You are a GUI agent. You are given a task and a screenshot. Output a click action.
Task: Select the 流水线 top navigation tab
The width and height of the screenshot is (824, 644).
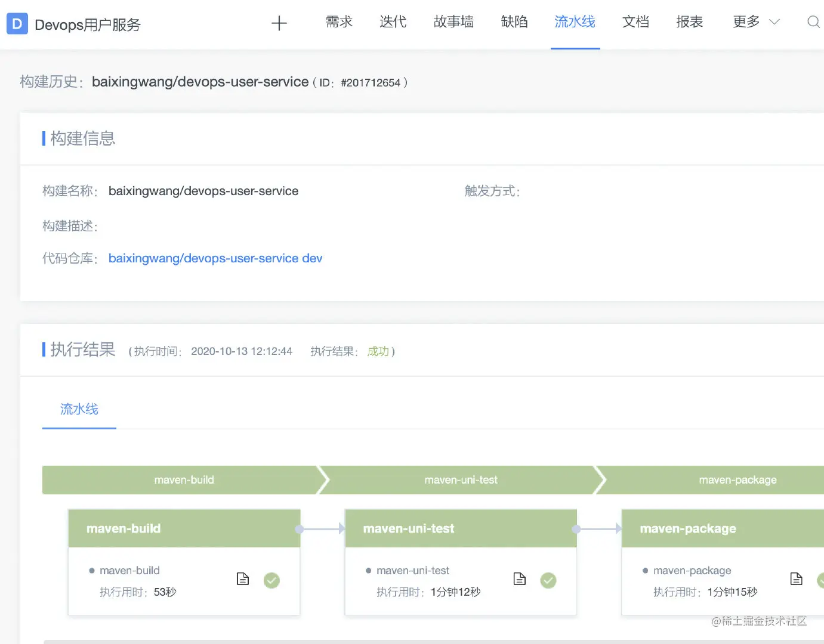pyautogui.click(x=575, y=22)
